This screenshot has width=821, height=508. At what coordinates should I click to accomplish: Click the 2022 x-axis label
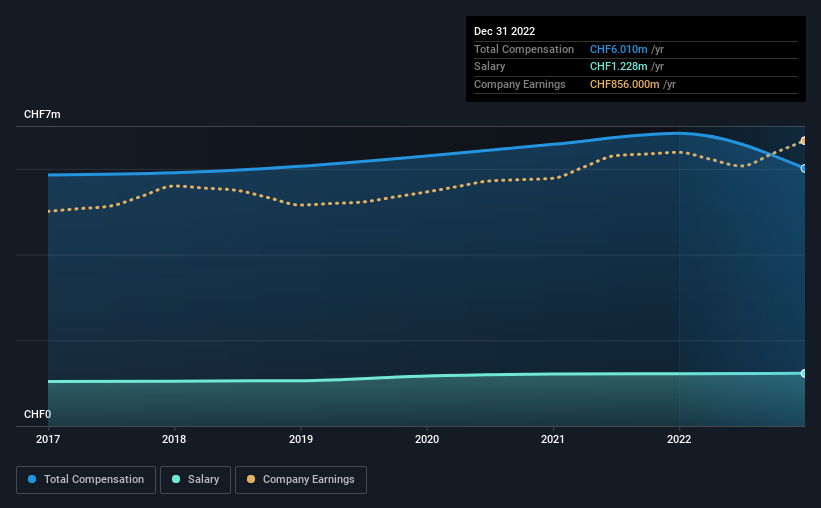pyautogui.click(x=679, y=439)
